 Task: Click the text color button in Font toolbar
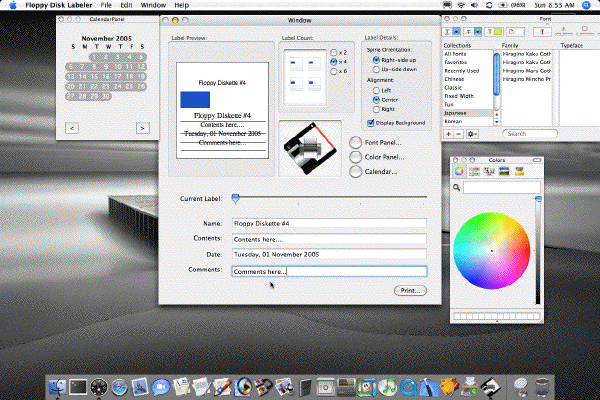[494, 32]
